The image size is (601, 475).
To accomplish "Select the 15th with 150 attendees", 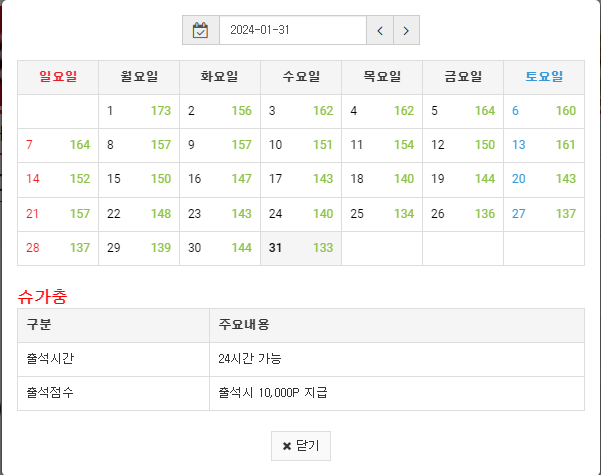I will tap(139, 179).
